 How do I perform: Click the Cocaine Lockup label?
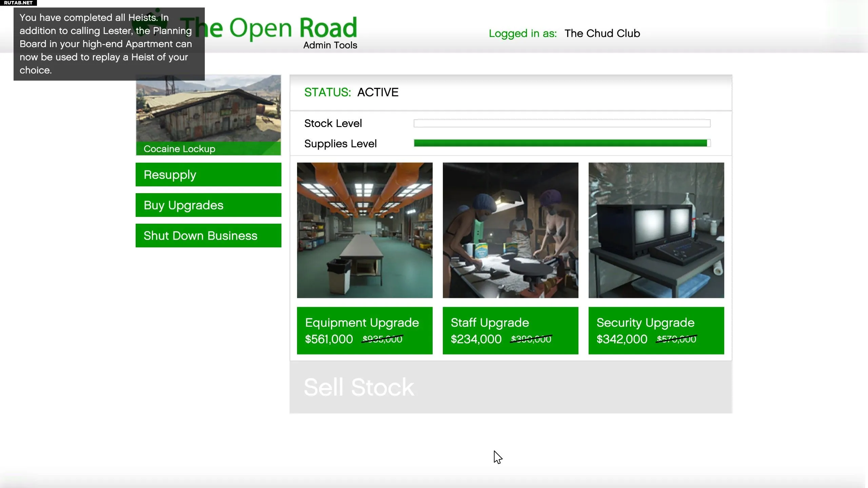[x=179, y=149]
